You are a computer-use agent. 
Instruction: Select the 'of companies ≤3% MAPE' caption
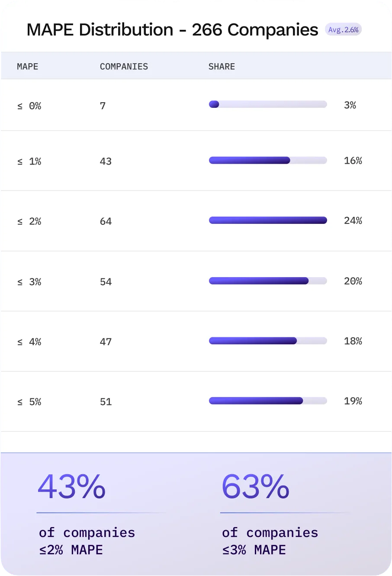270,541
